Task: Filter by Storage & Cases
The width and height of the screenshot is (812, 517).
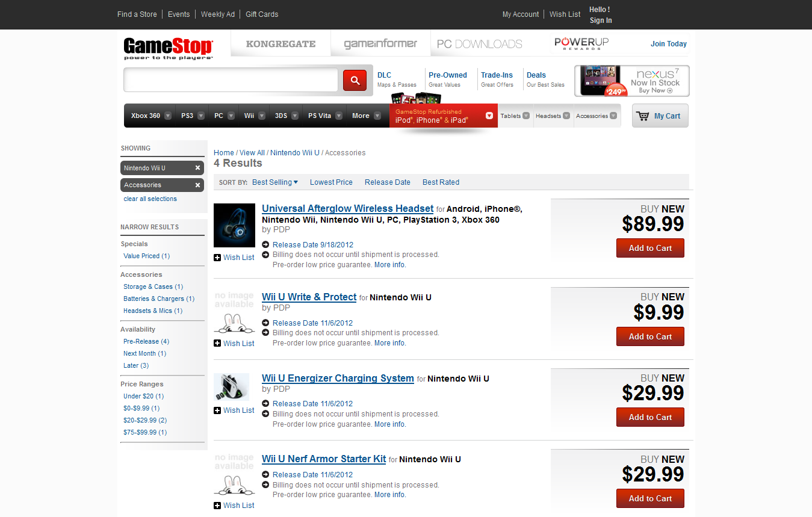Action: (x=153, y=287)
